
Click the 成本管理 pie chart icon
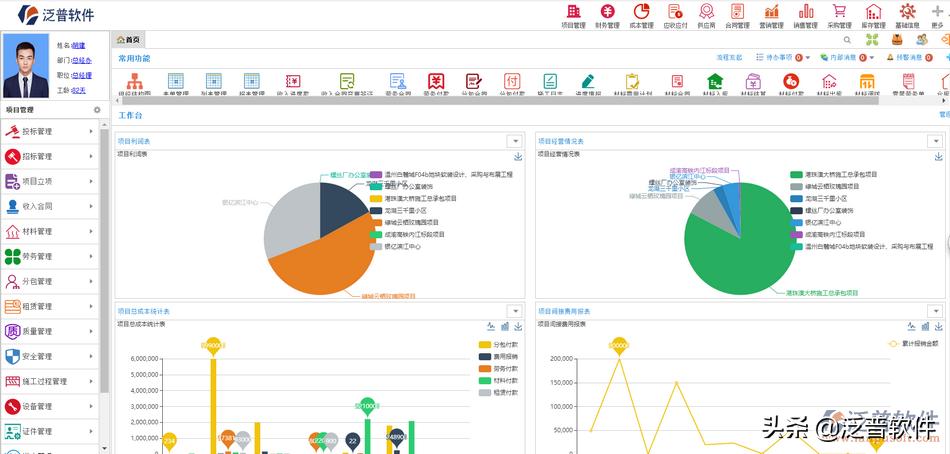click(641, 12)
